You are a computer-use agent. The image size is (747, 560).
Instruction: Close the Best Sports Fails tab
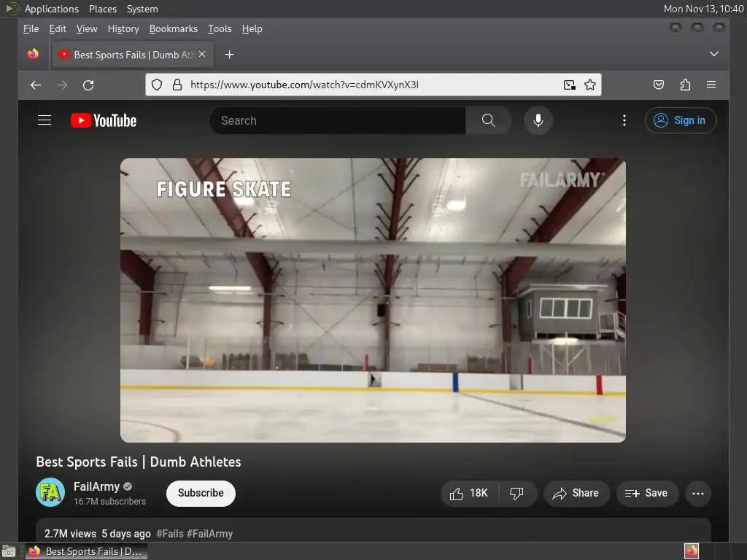click(202, 54)
